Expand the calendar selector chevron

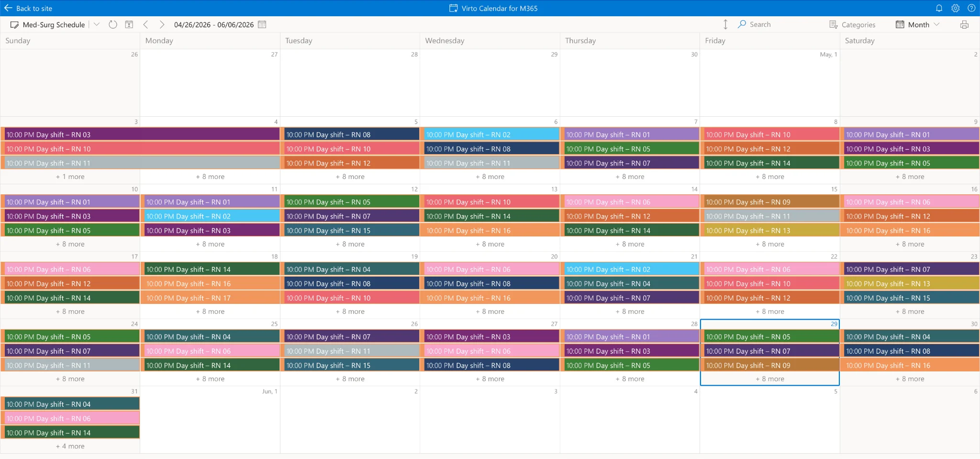[x=97, y=24]
